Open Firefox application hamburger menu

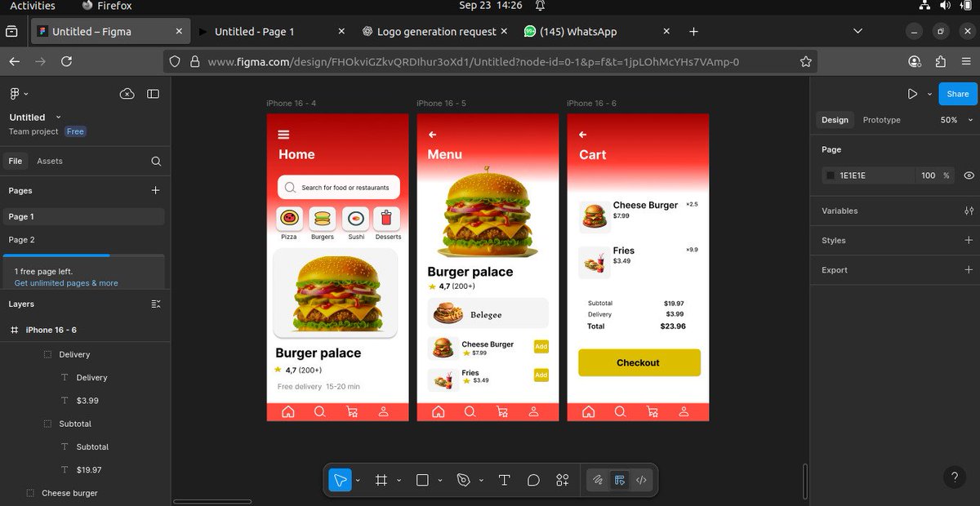[x=967, y=61]
